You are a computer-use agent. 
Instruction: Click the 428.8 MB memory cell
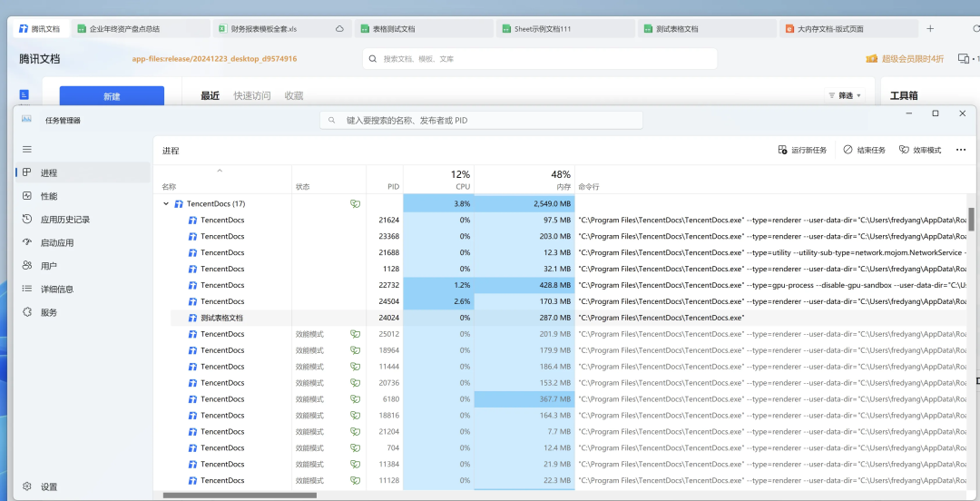coord(524,285)
